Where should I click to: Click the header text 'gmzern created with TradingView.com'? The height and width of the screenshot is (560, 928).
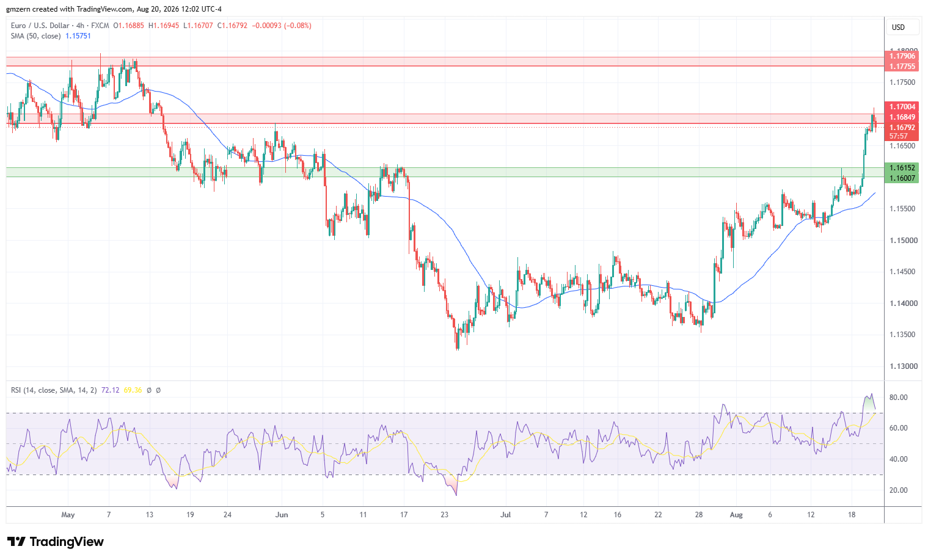click(x=70, y=9)
